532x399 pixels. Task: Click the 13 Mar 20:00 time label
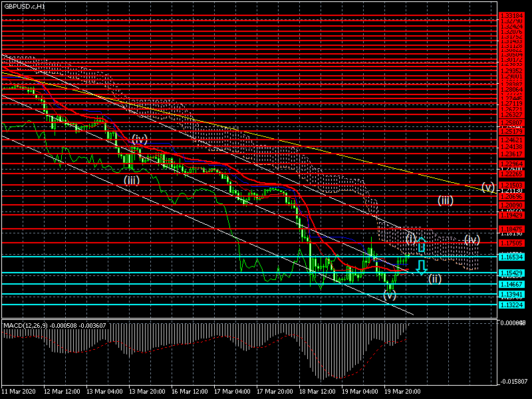pyautogui.click(x=147, y=391)
